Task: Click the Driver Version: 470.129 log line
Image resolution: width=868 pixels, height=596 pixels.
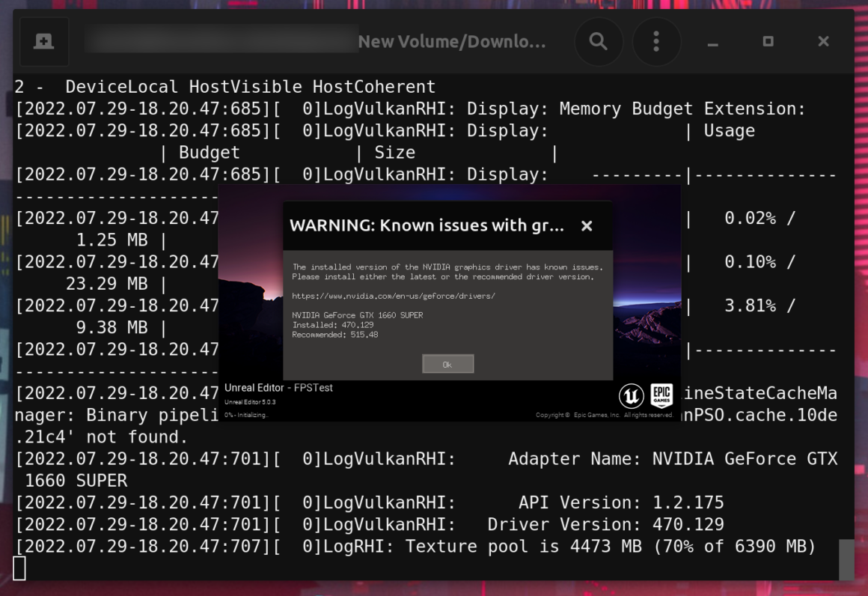Action: tap(605, 524)
